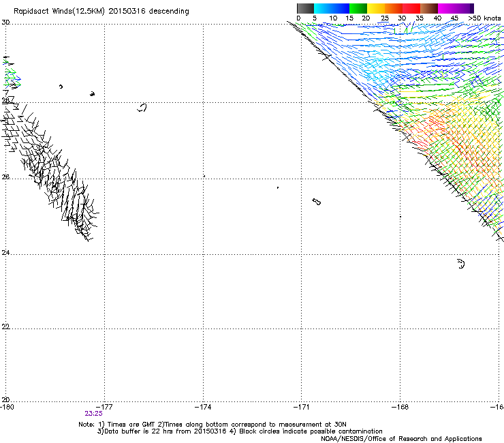Click the cyan 5-10 knots legend swatch

pos(323,8)
